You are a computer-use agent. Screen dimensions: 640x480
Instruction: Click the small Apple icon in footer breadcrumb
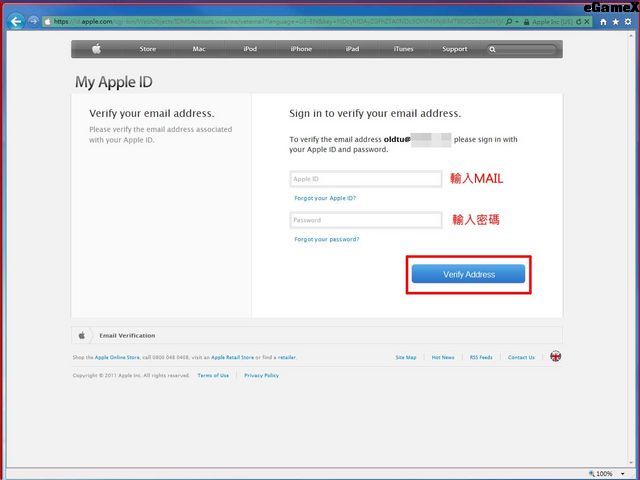tap(82, 336)
